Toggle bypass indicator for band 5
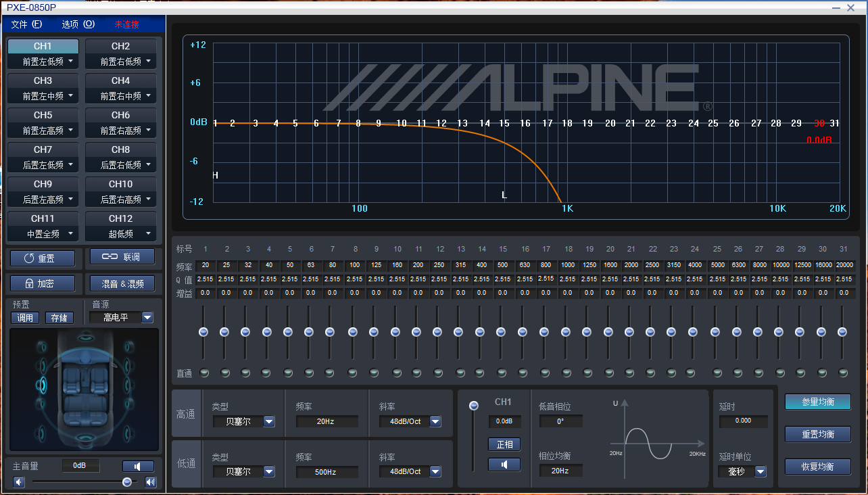 click(x=288, y=373)
